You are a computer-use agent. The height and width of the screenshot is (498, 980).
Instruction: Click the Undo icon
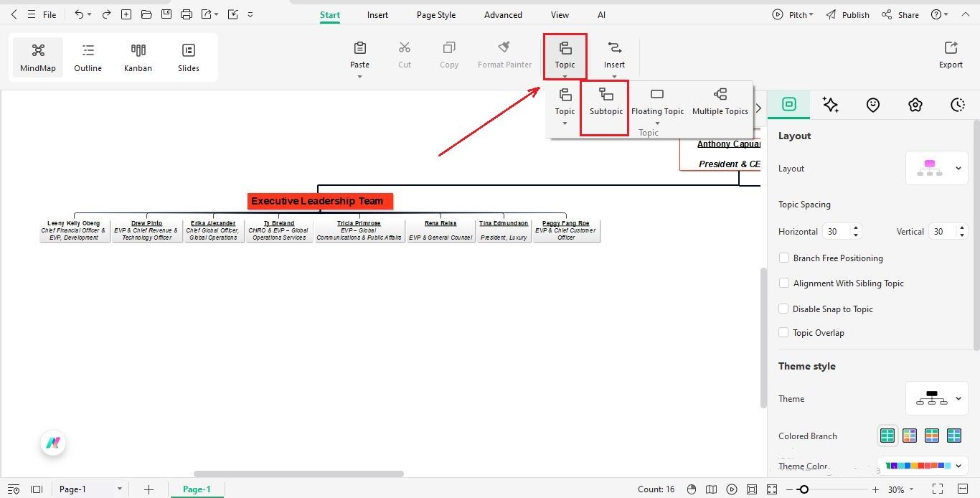(x=80, y=14)
